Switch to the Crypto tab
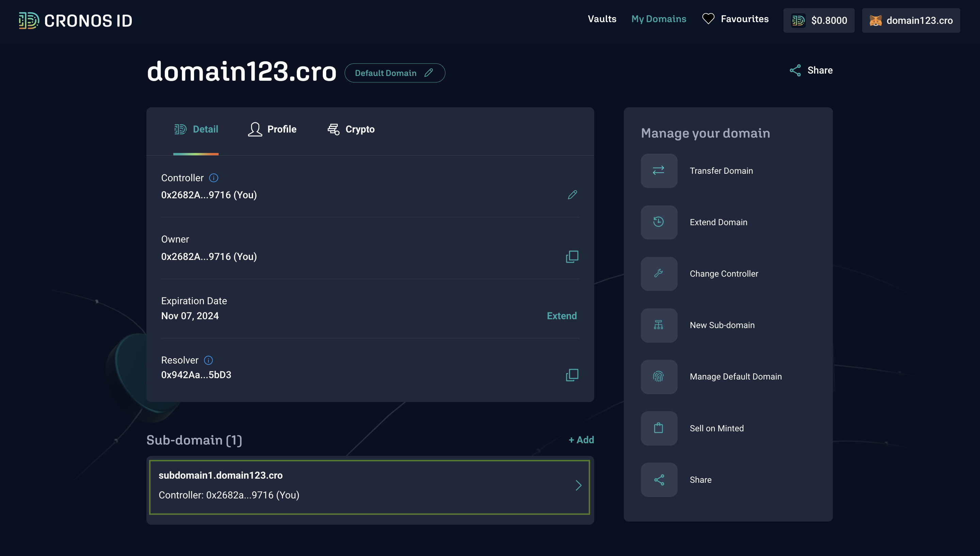 pyautogui.click(x=351, y=129)
